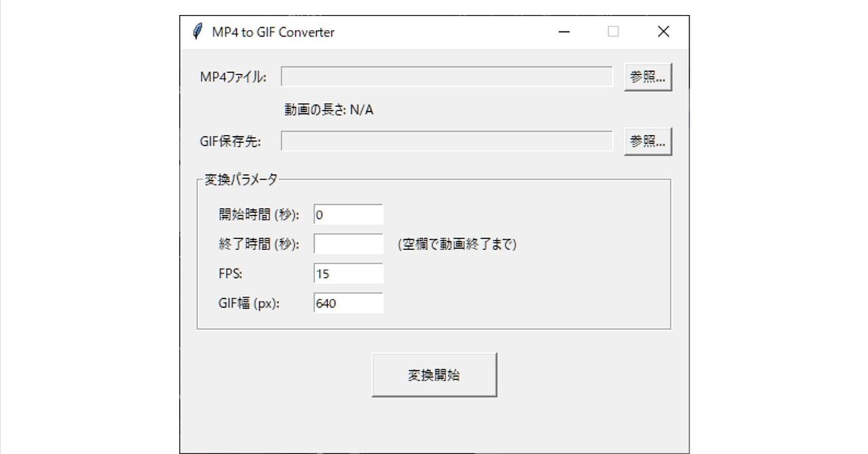Click the GIF幅 (px) label

coord(251,303)
